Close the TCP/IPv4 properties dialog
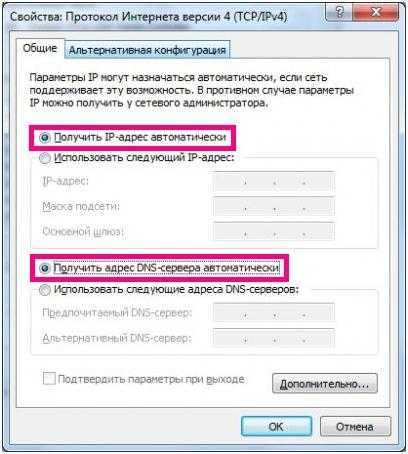 pyautogui.click(x=376, y=12)
